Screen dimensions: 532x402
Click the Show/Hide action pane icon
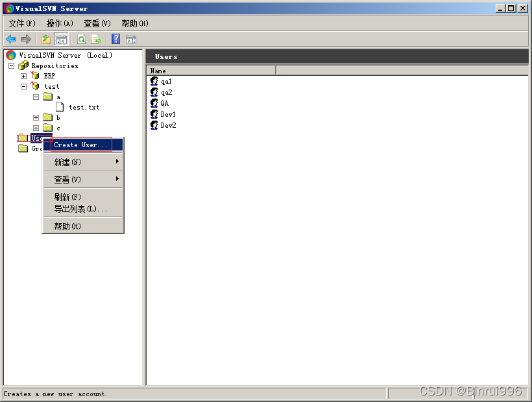[x=131, y=40]
